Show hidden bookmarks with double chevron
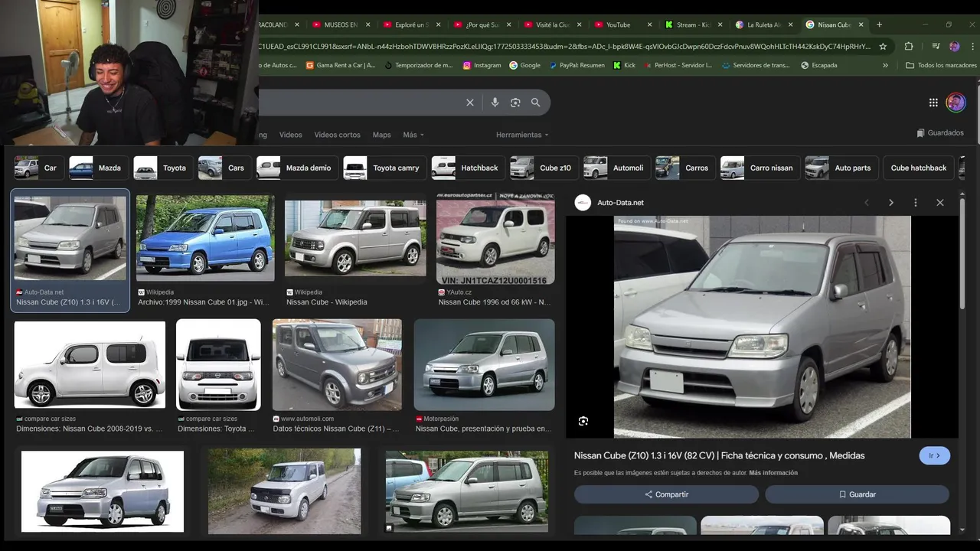This screenshot has width=980, height=551. [886, 65]
